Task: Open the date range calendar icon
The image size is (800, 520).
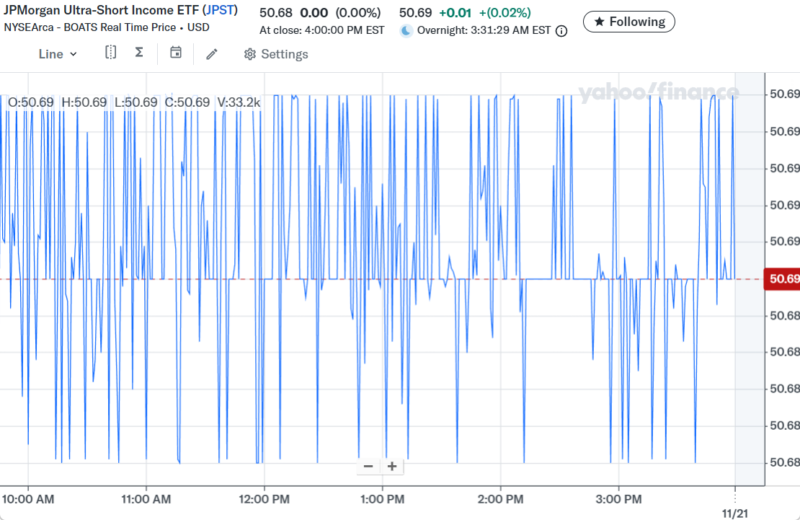Action: pos(176,53)
